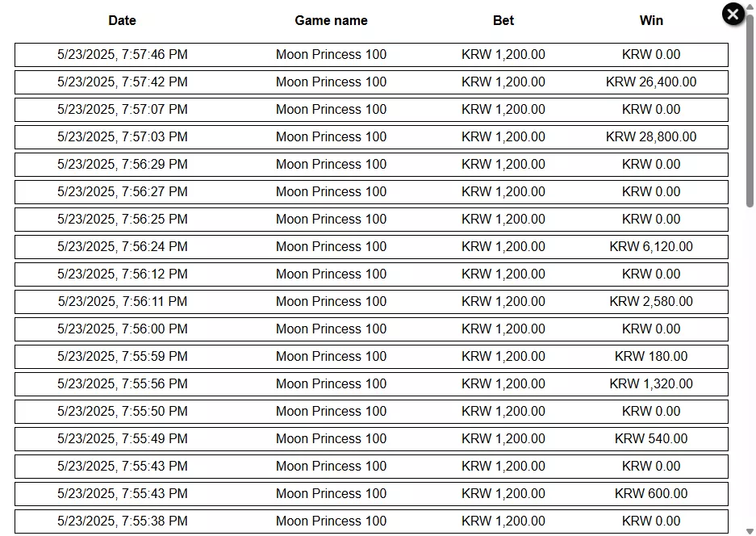The width and height of the screenshot is (756, 536).
Task: Open the round won KRW 28,800.00
Action: (x=371, y=137)
